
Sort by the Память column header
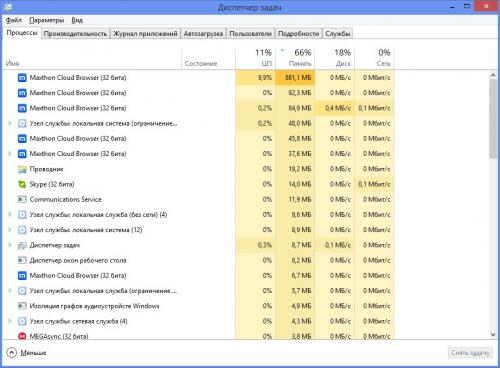pos(295,58)
